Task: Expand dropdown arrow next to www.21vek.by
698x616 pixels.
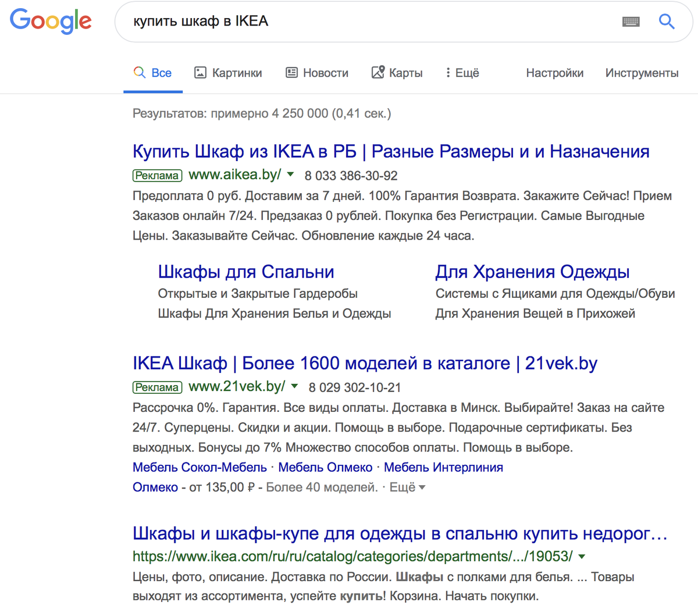Action: pyautogui.click(x=295, y=386)
